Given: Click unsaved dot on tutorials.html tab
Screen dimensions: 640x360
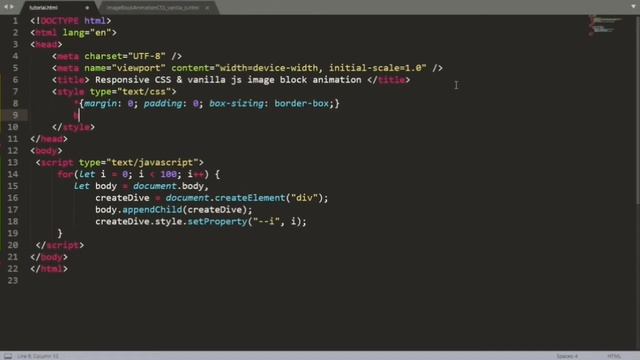Looking at the screenshot, I should (x=87, y=8).
